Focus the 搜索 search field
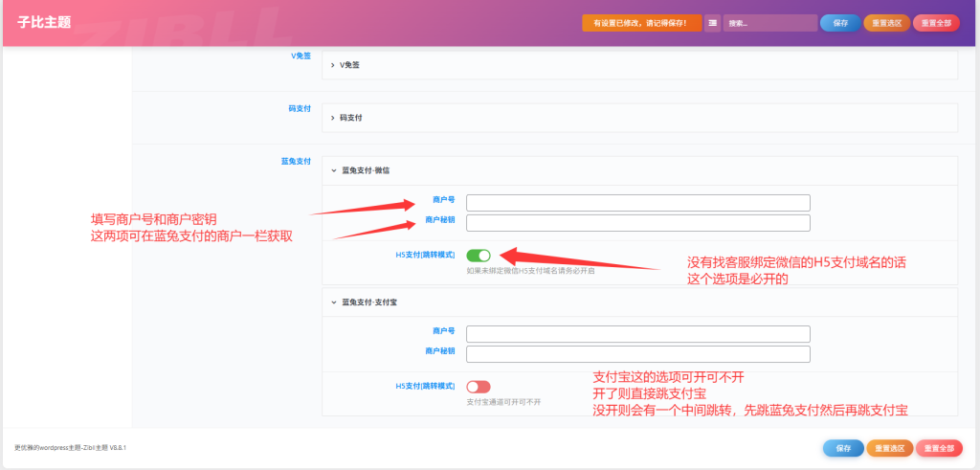Viewport: 980px width, 470px height. point(770,23)
